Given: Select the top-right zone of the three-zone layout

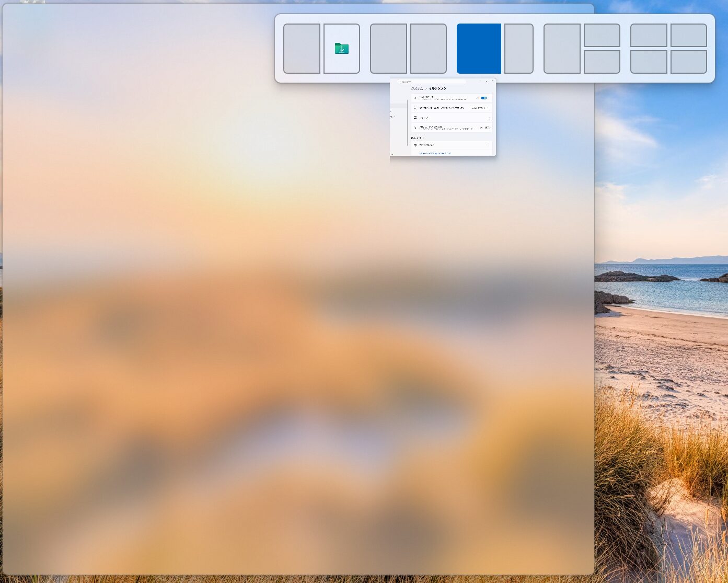Looking at the screenshot, I should click(602, 35).
